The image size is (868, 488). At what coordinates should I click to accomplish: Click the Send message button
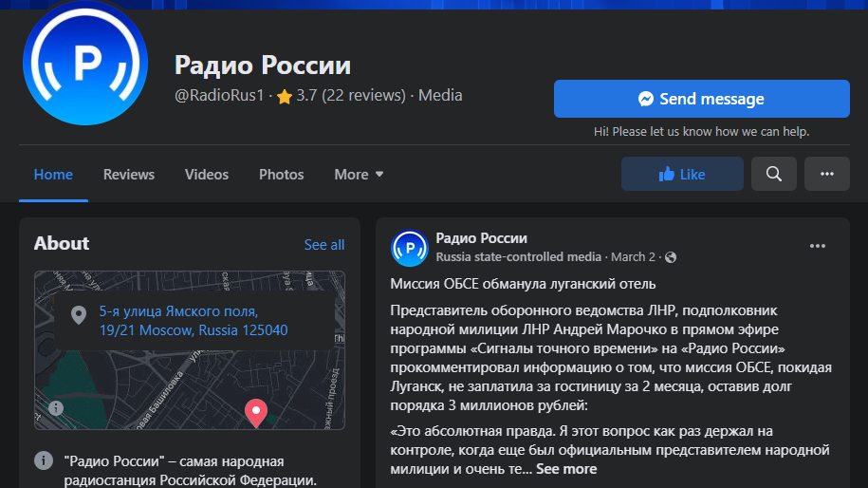(701, 99)
